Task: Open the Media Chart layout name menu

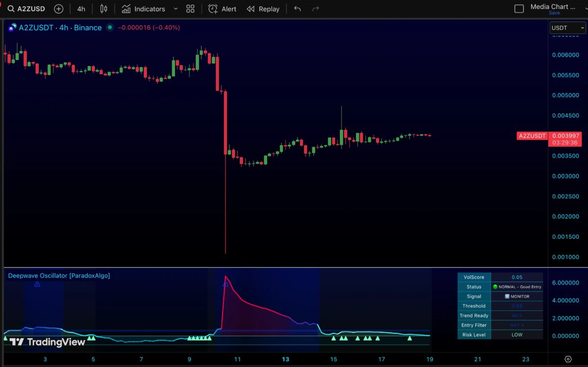Action: (554, 7)
